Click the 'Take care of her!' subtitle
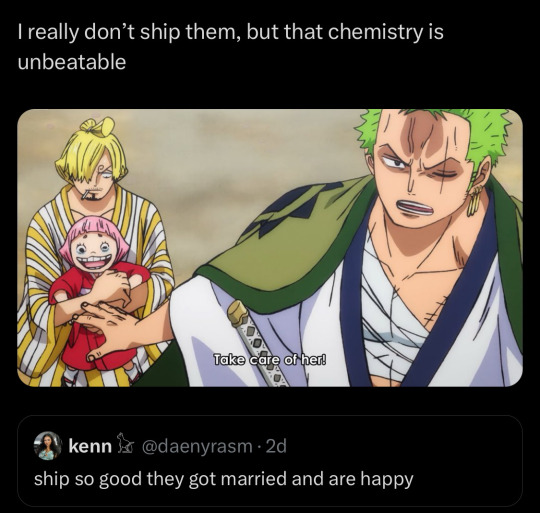 [270, 360]
